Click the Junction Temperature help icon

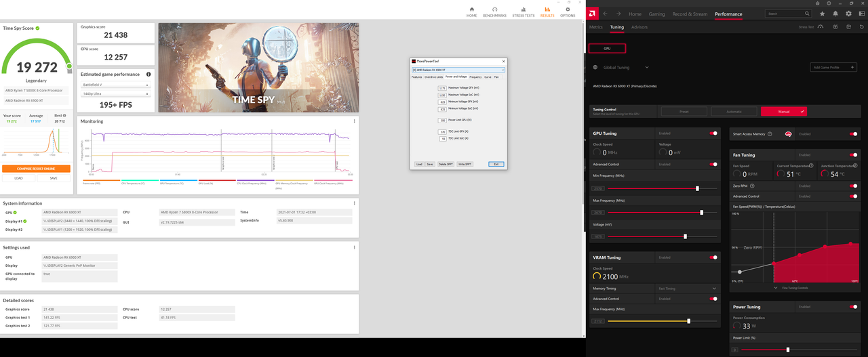click(x=856, y=166)
